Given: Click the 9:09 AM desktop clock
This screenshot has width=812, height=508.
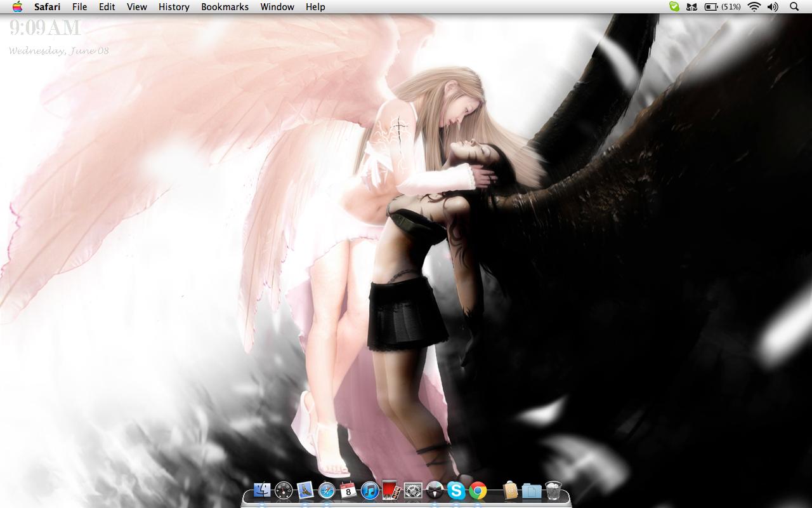Looking at the screenshot, I should 45,28.
